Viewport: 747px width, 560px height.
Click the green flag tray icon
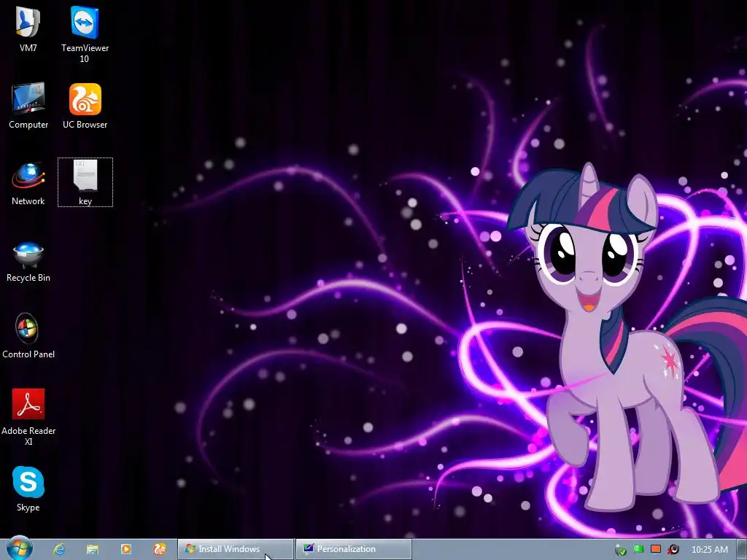tap(638, 549)
